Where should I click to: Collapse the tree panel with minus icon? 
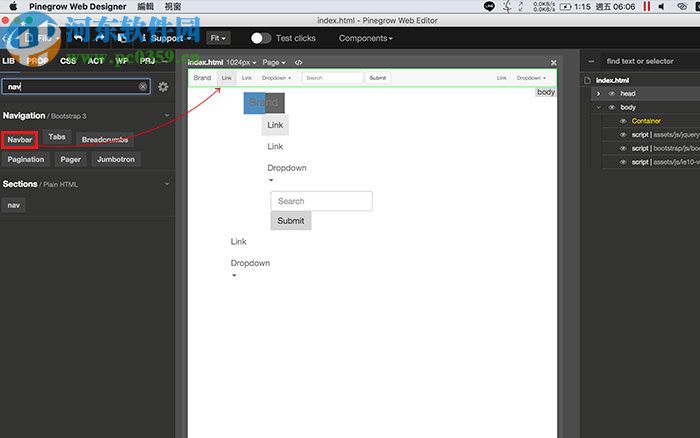pyautogui.click(x=592, y=61)
